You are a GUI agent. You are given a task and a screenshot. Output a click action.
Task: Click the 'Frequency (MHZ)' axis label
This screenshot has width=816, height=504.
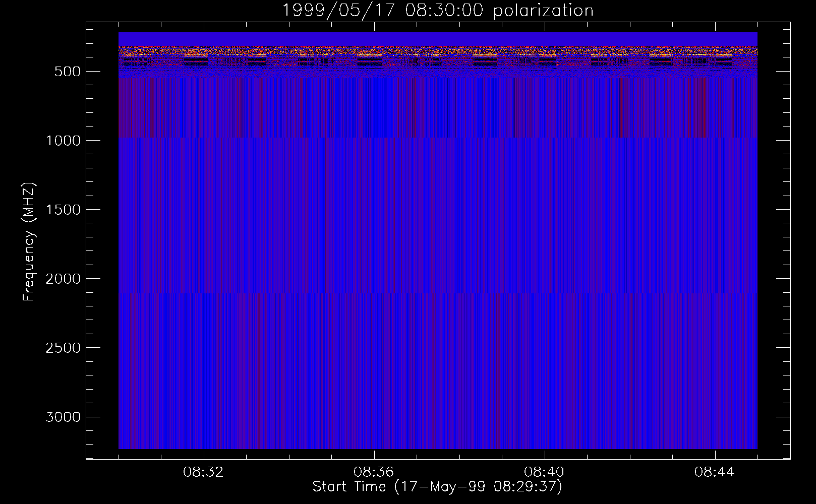pyautogui.click(x=29, y=241)
